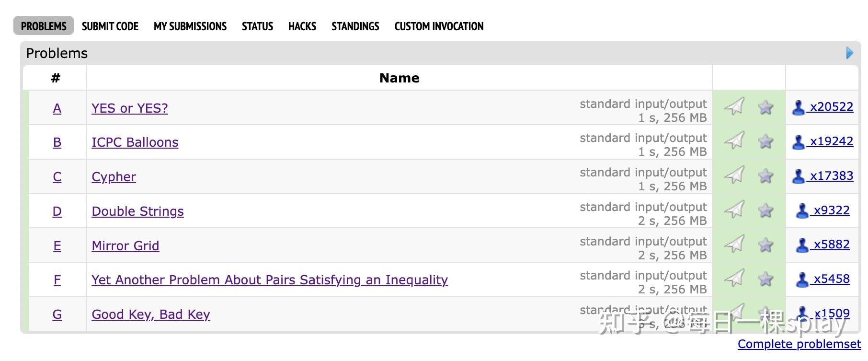View solvers count x17383 link
This screenshot has height=361, width=868.
(x=831, y=176)
